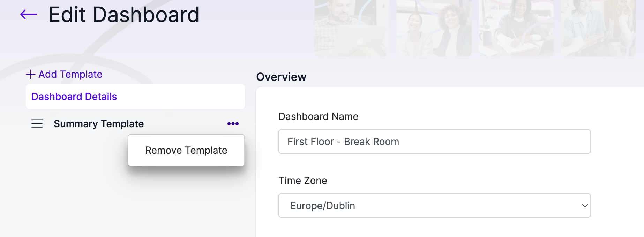The image size is (644, 237).
Task: Click the back arrow icon
Action: click(29, 15)
